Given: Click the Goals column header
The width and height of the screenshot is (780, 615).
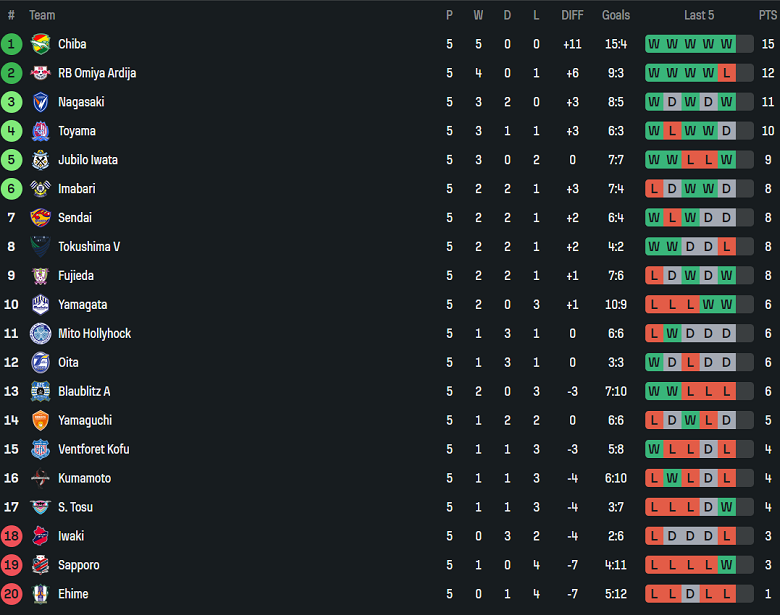Looking at the screenshot, I should tap(616, 15).
